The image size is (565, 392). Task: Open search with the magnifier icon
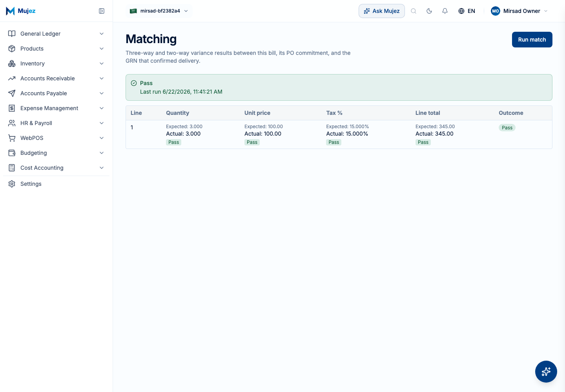(414, 11)
